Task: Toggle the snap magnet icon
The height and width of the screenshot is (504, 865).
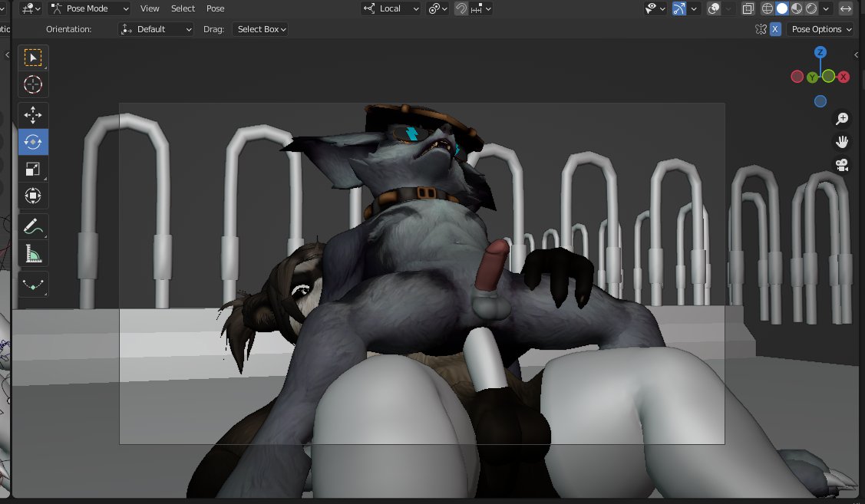Action: click(x=461, y=8)
